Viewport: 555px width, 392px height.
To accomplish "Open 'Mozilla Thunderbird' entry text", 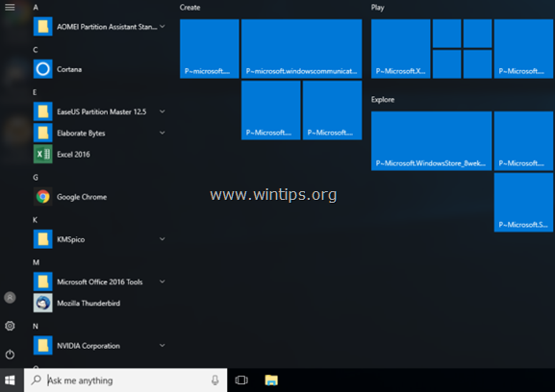I will coord(88,304).
